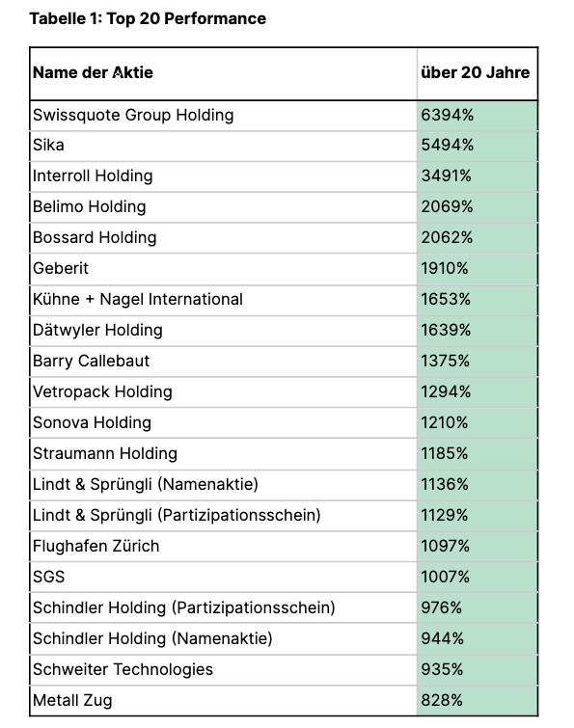The image size is (574, 728).
Task: Select the Metall Zug 828% cell
Action: click(x=478, y=701)
